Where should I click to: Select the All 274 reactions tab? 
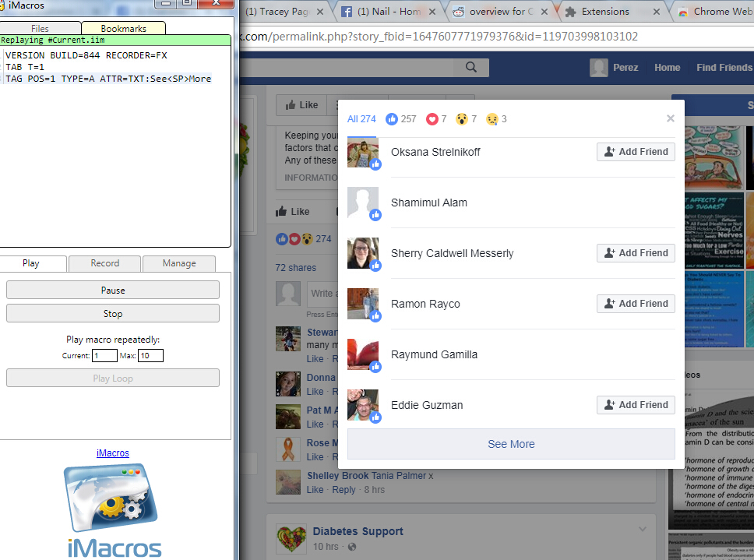[x=361, y=118]
